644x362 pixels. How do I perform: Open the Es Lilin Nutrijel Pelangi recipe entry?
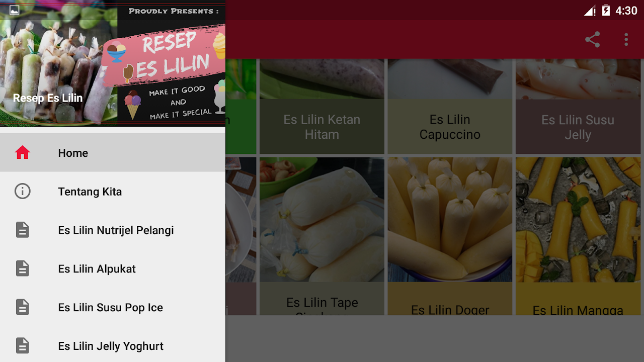point(113,230)
